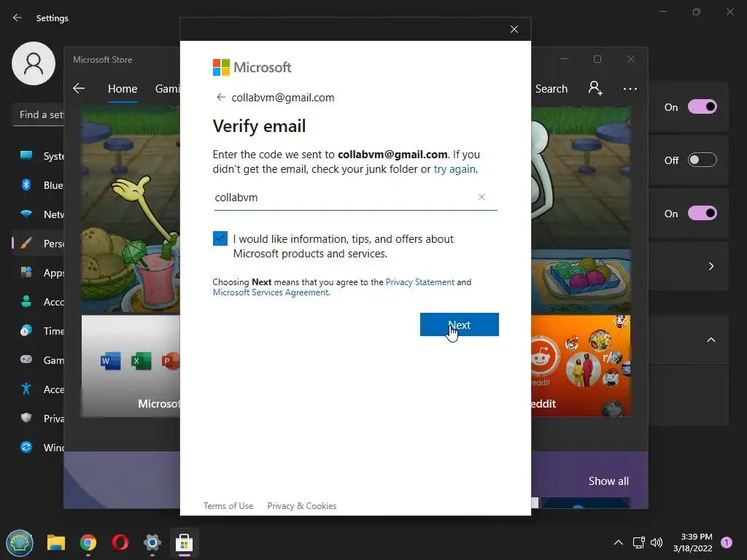Open the notification badge in the taskbar
The height and width of the screenshot is (560, 747).
coord(727,542)
